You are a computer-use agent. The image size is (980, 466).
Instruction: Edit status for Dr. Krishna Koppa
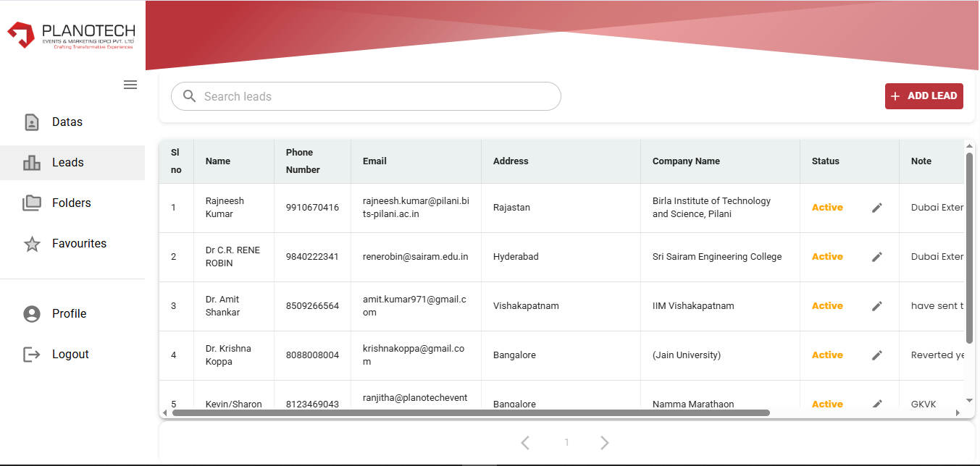876,355
